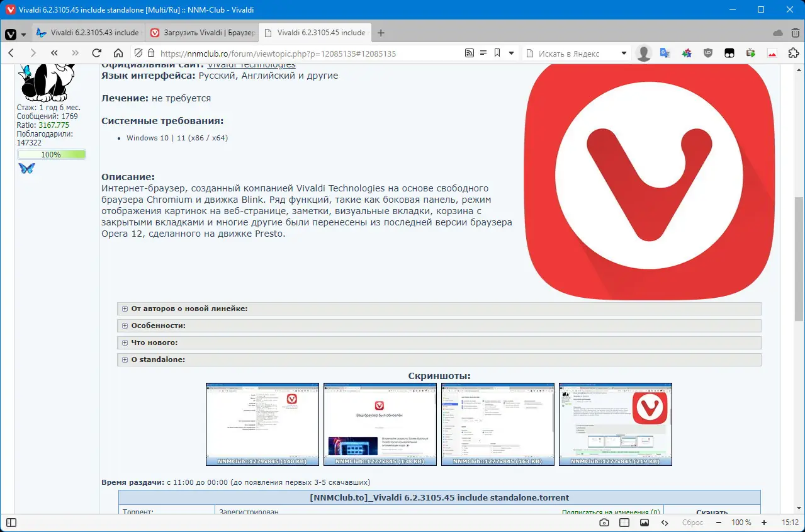The height and width of the screenshot is (532, 805).
Task: Open fourth screenshot thumbnail (219 KB)
Action: pyautogui.click(x=616, y=424)
